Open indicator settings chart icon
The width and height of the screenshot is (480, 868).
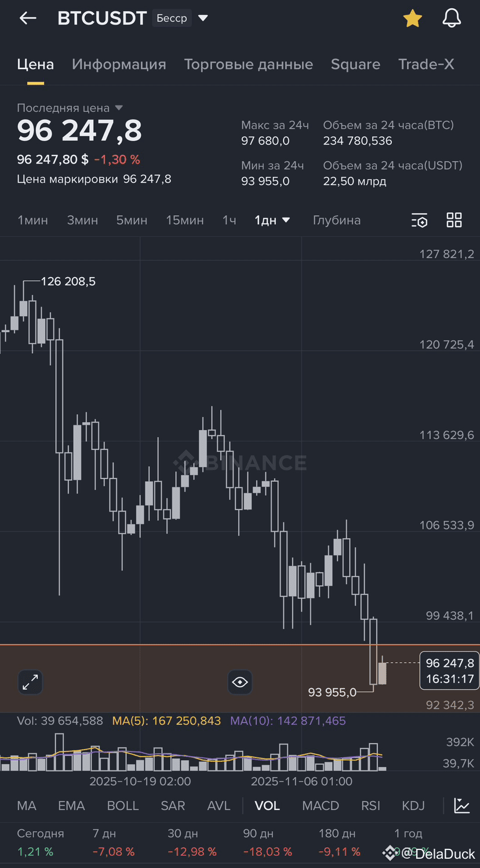coord(462,805)
